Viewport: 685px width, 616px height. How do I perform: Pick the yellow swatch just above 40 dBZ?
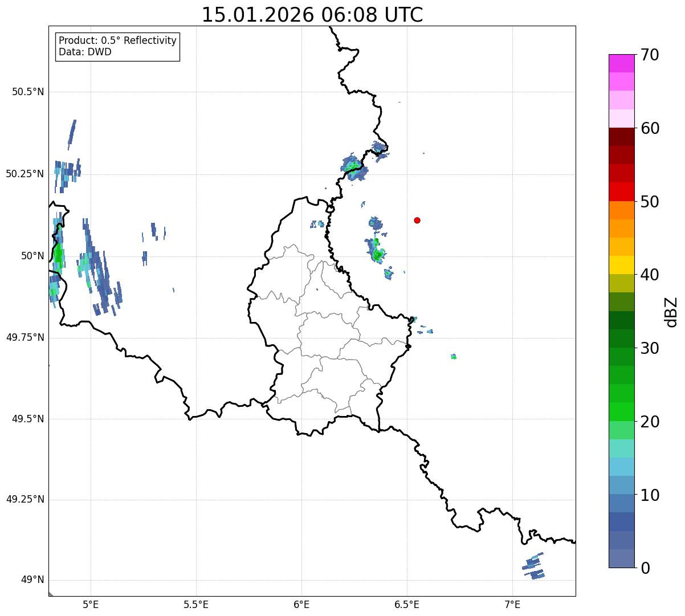pyautogui.click(x=621, y=266)
